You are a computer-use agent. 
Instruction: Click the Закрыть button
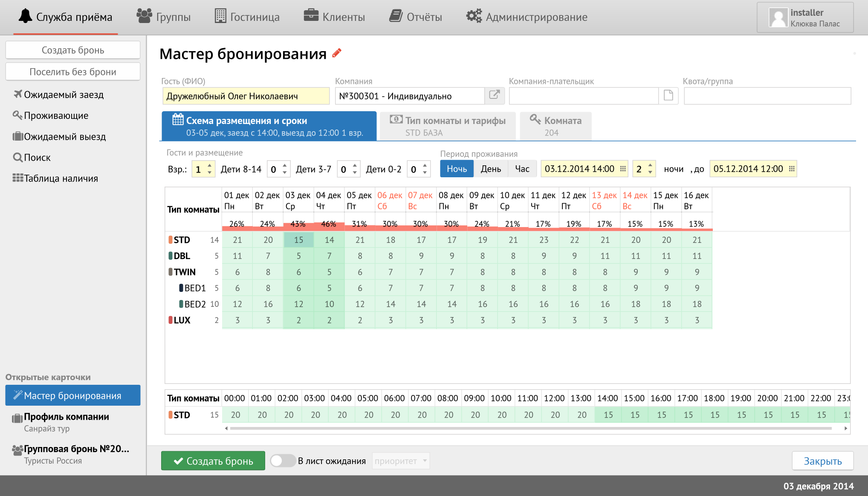point(822,461)
